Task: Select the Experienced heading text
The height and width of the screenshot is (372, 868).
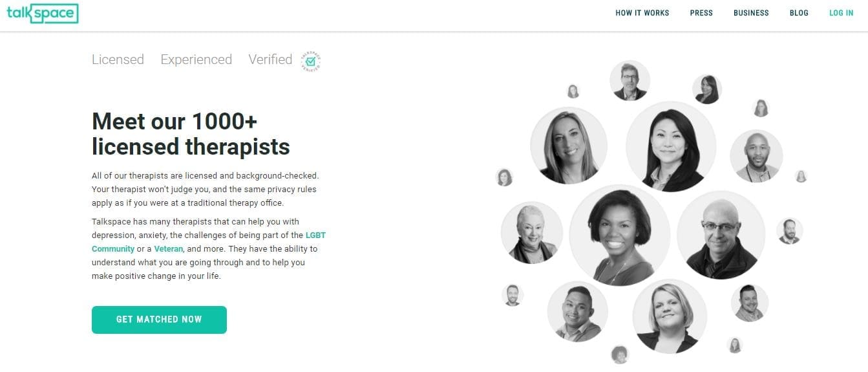Action: coord(196,60)
